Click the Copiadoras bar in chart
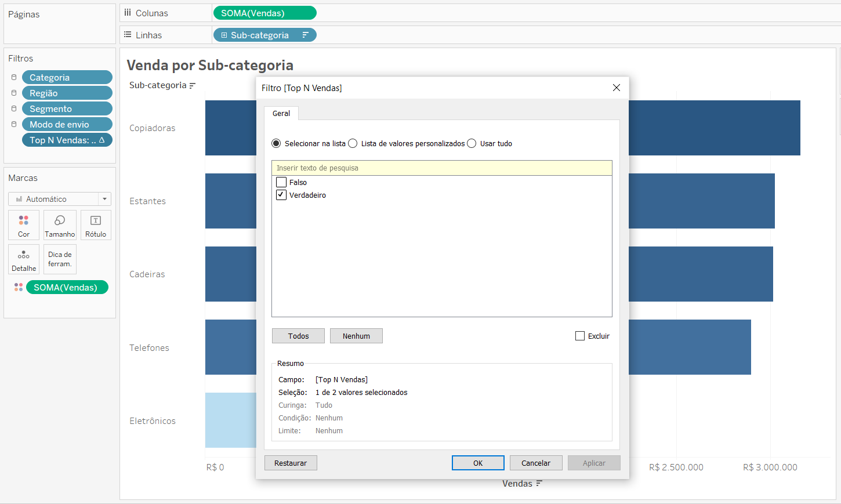 (715, 128)
